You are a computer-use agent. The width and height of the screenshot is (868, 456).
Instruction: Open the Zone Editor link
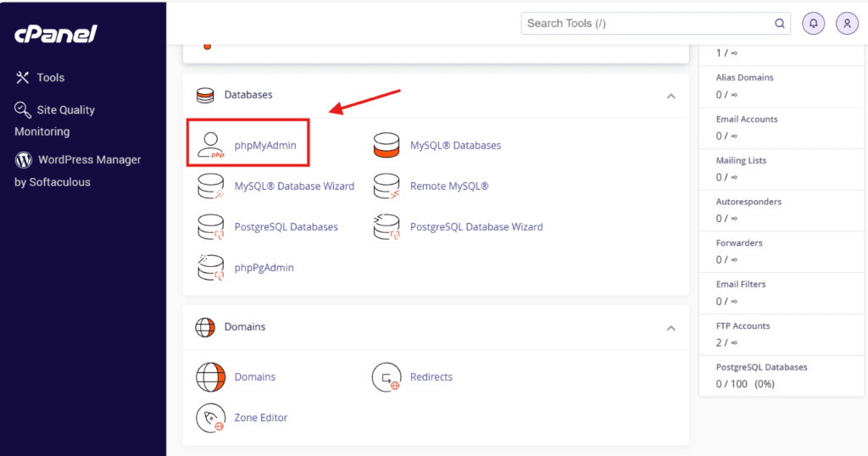coord(260,418)
